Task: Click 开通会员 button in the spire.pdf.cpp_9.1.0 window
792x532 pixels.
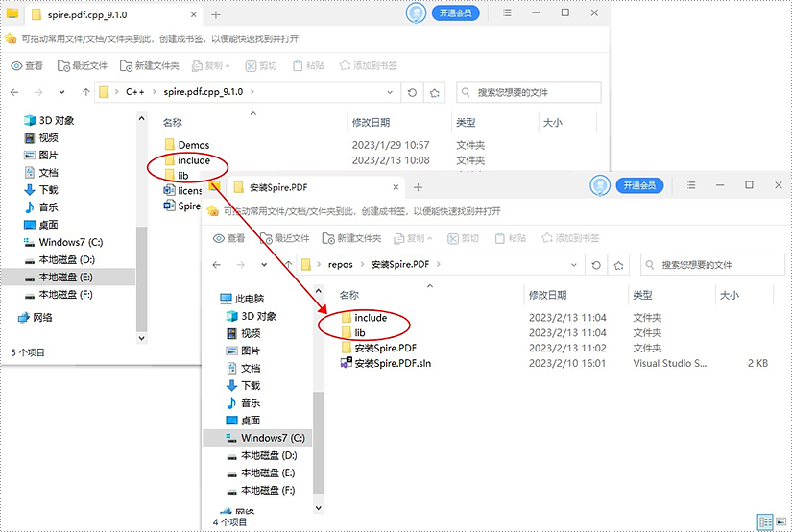Action: pos(456,13)
